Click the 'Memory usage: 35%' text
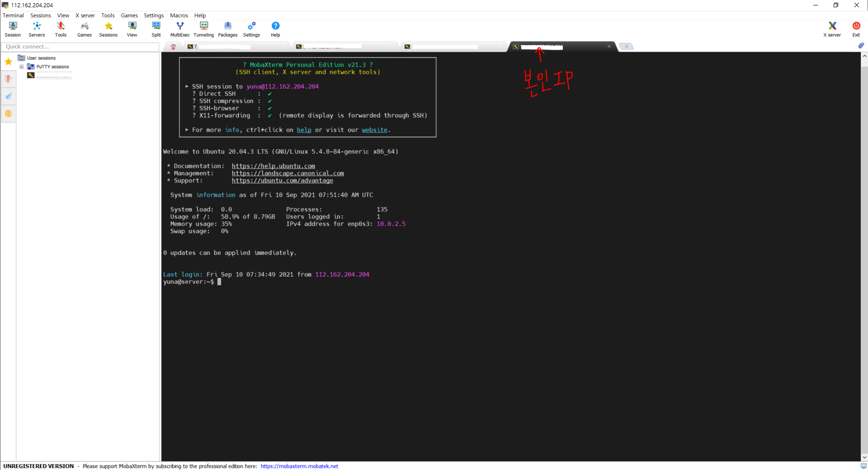 pyautogui.click(x=201, y=224)
